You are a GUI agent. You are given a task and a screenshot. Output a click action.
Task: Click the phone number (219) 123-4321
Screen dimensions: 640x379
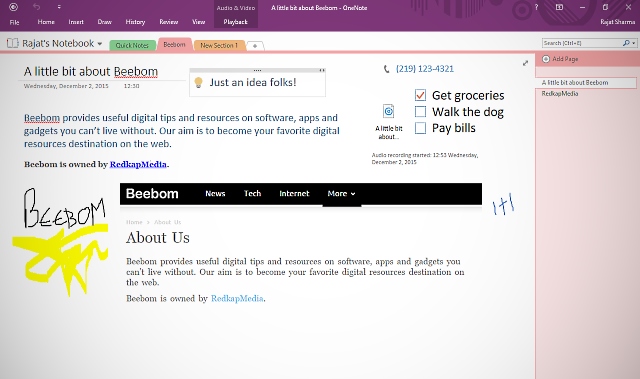pyautogui.click(x=424, y=69)
